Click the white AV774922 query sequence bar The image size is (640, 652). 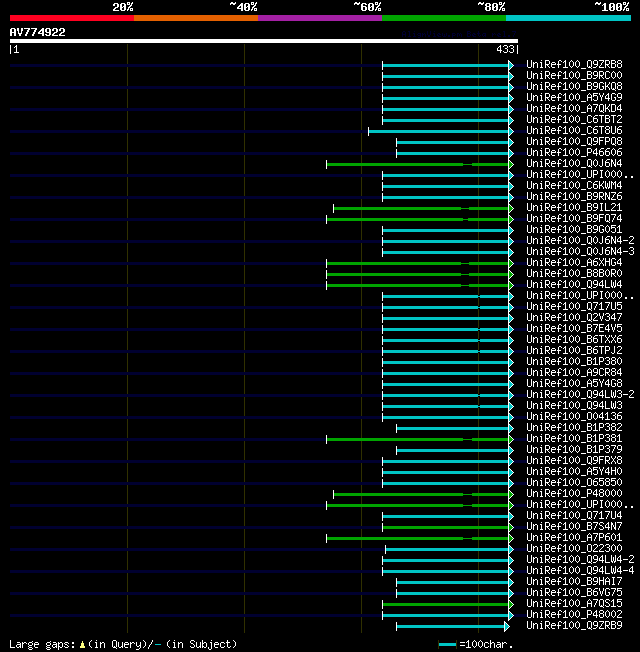264,41
